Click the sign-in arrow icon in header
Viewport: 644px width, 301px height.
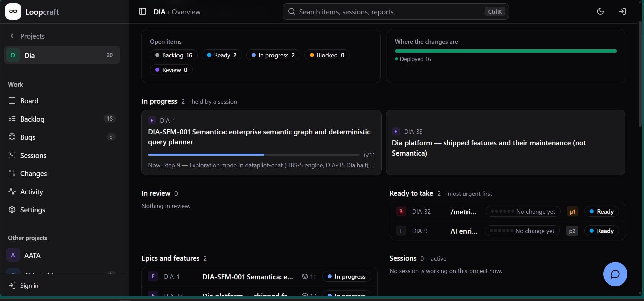622,12
